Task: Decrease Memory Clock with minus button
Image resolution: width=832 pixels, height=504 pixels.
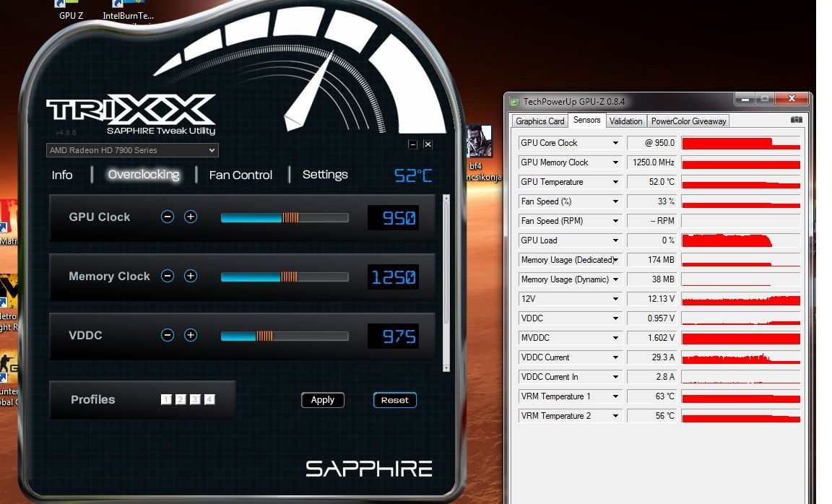Action: (167, 276)
